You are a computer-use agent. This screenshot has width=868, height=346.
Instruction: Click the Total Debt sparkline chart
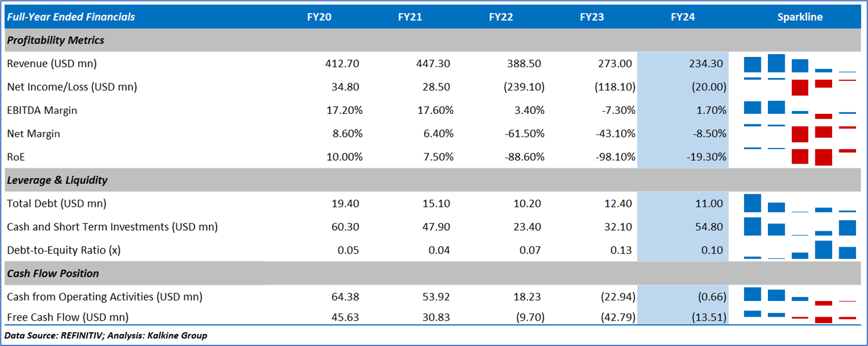[800, 203]
